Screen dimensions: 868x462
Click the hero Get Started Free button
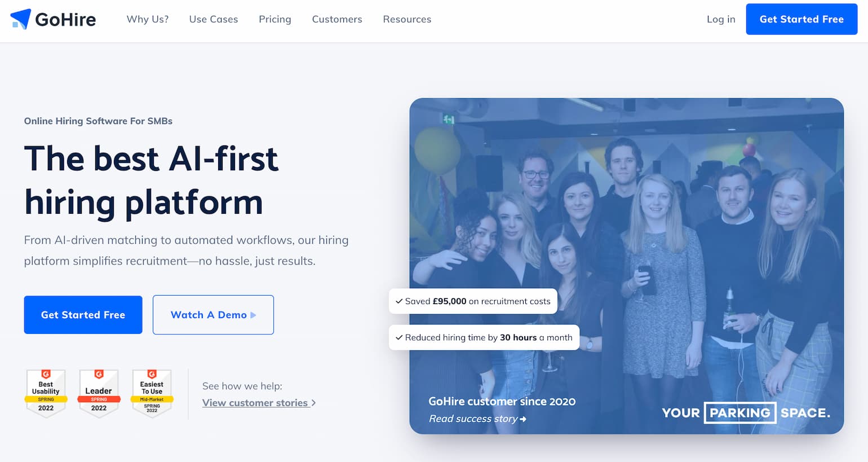pyautogui.click(x=83, y=315)
